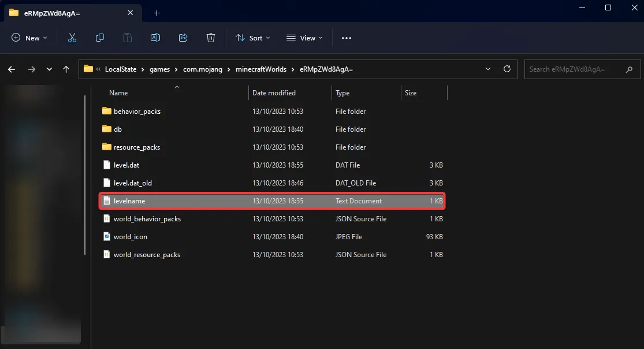Add a new File Explorer tab
This screenshot has height=349, width=644.
[157, 13]
